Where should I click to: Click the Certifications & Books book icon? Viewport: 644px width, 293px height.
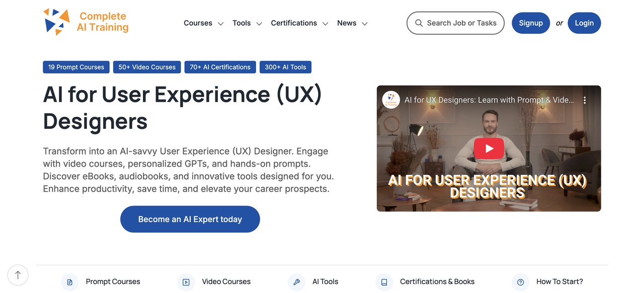tap(384, 282)
